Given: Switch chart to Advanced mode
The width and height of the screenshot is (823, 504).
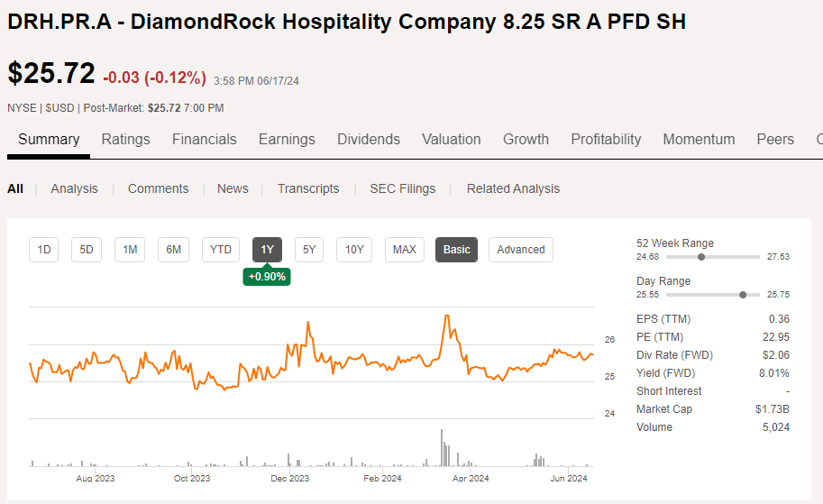Looking at the screenshot, I should coord(521,250).
